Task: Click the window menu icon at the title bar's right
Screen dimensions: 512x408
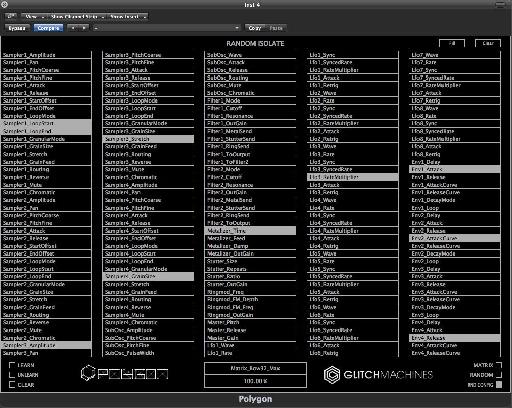Action: (500, 4)
